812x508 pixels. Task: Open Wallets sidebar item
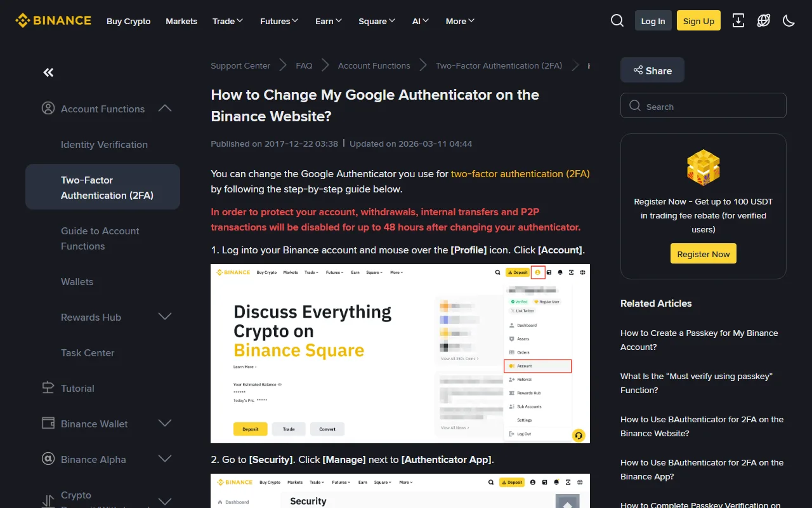coord(77,281)
